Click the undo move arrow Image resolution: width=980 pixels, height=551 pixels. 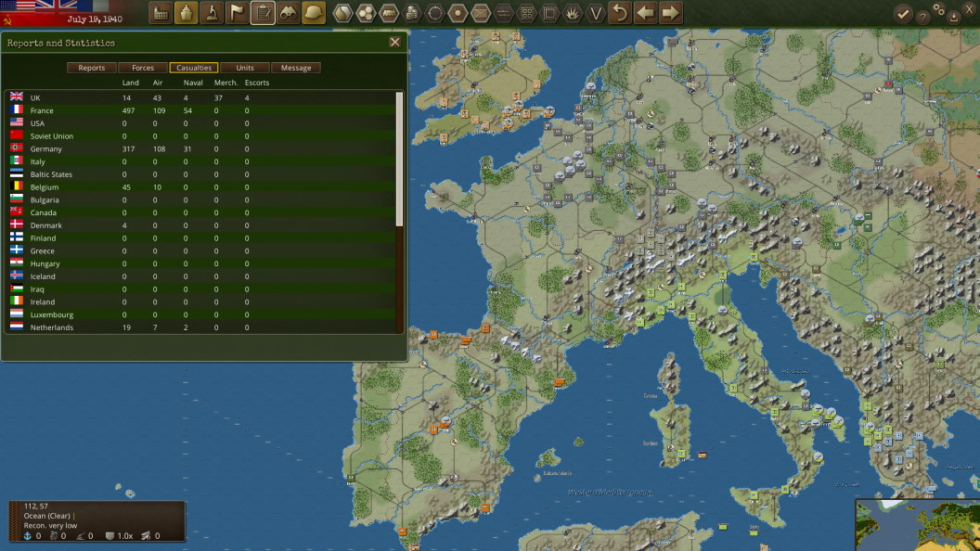tap(620, 13)
